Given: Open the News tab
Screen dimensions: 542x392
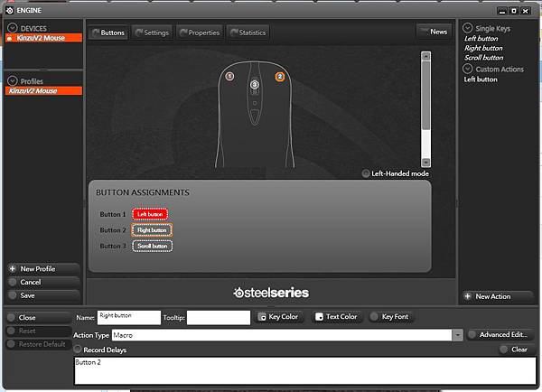Looking at the screenshot, I should 434,32.
